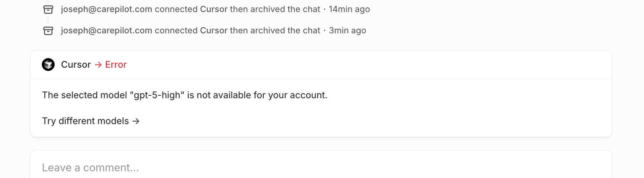The image size is (644, 178).
Task: Click the Cursor logo in the error card
Action: click(x=48, y=65)
